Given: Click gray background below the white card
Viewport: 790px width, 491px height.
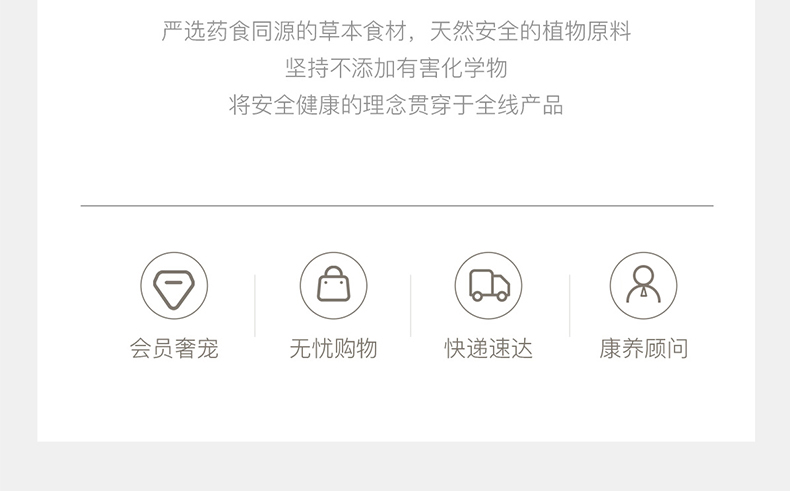Looking at the screenshot, I should click(395, 467).
